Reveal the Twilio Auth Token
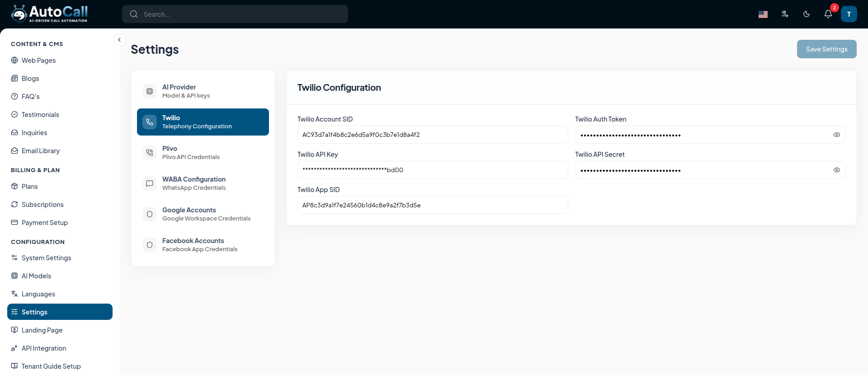The image size is (868, 375). pos(837,135)
